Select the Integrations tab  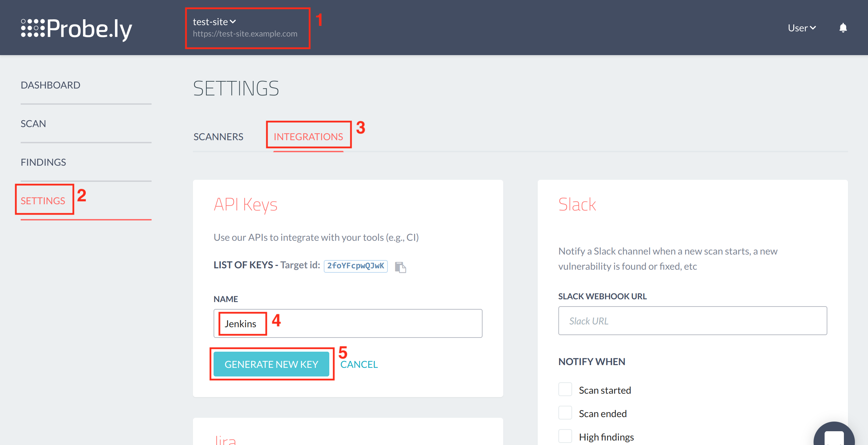[x=308, y=137]
